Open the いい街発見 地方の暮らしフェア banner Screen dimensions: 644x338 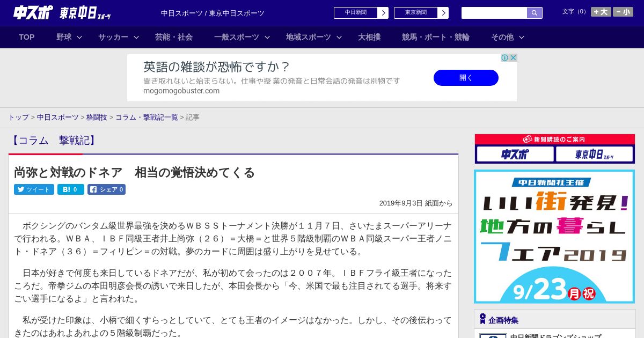pyautogui.click(x=554, y=237)
